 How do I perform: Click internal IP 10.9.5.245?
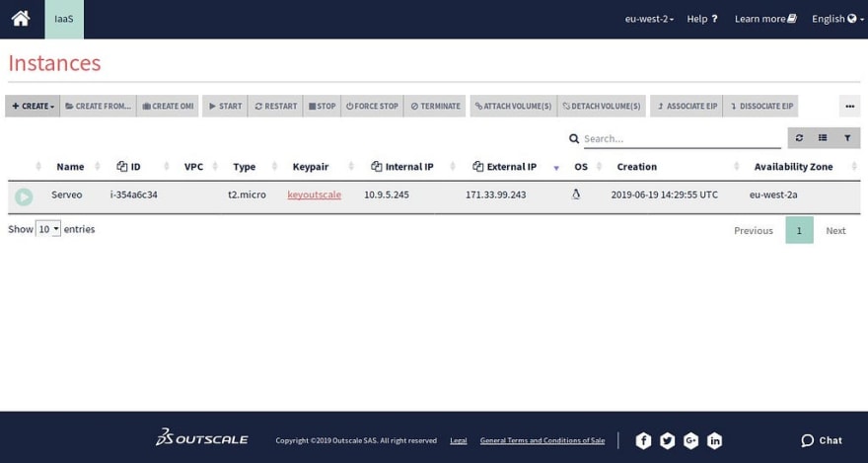click(x=387, y=194)
